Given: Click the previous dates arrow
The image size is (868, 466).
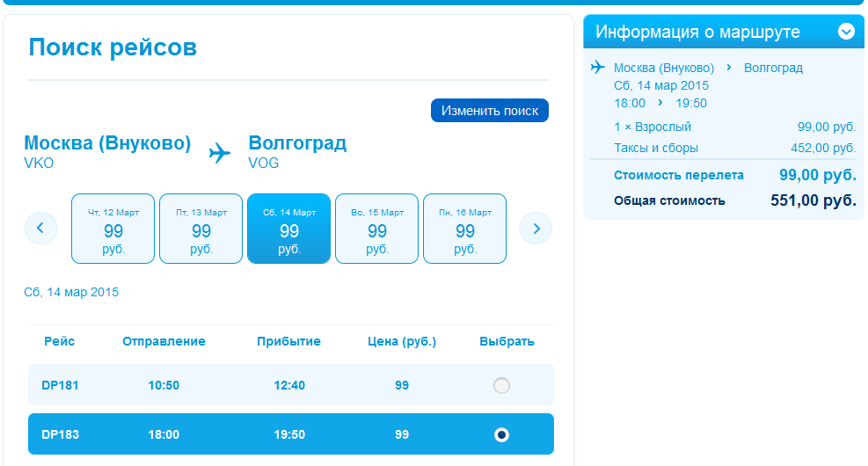Looking at the screenshot, I should click(x=40, y=229).
